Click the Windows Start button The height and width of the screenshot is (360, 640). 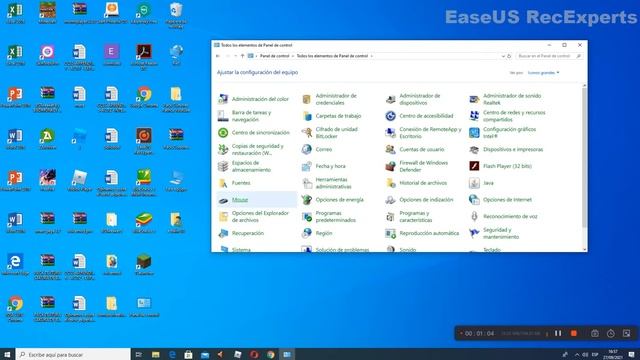(7, 354)
